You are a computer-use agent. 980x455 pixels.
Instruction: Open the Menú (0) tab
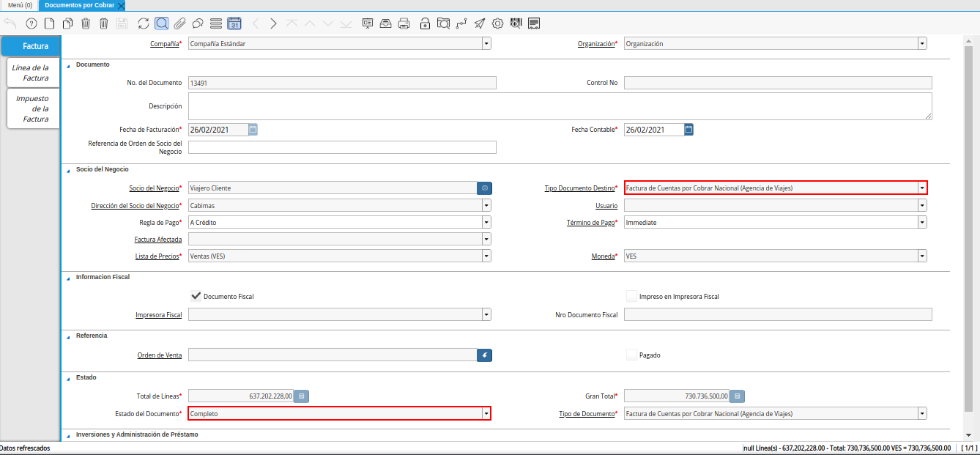(20, 5)
